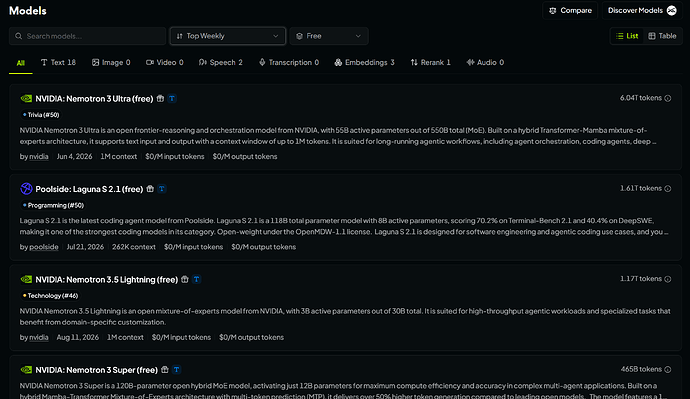Click the text modality badge beside Laguna S 2.1
Viewport: 690px width, 399px height.
pos(161,189)
